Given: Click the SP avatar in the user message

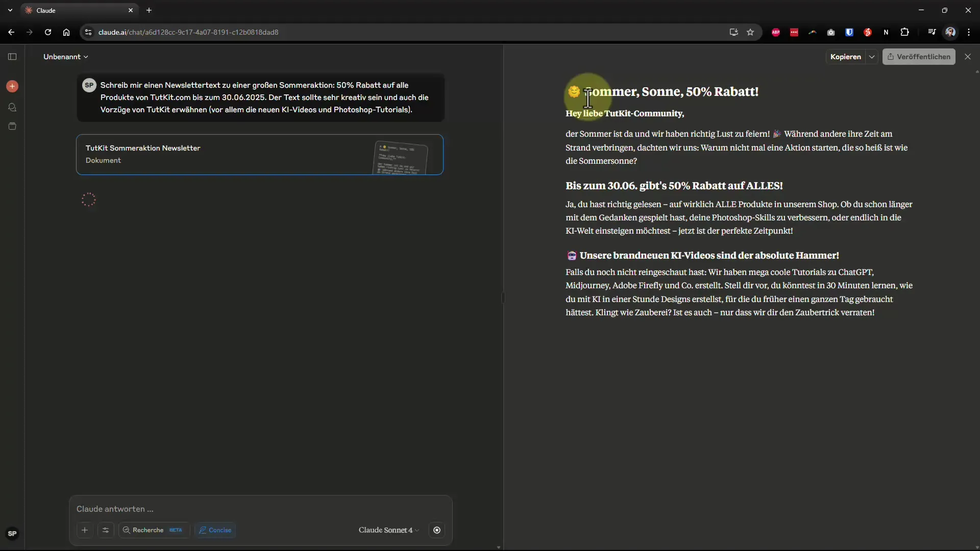Looking at the screenshot, I should point(89,85).
